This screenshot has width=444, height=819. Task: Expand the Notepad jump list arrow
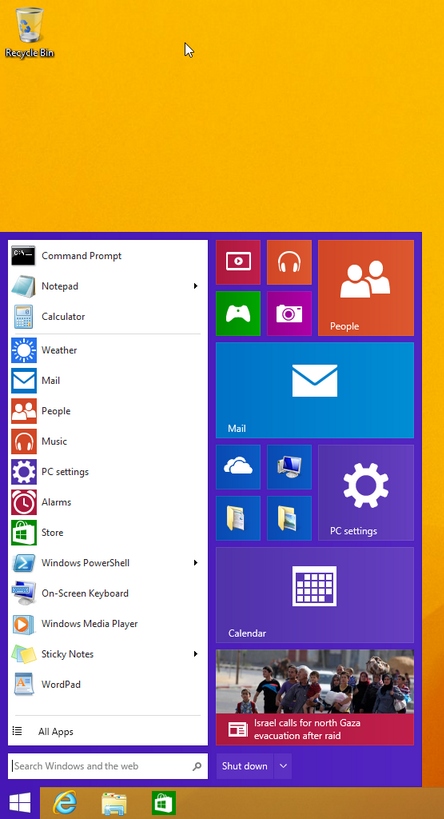pyautogui.click(x=196, y=286)
